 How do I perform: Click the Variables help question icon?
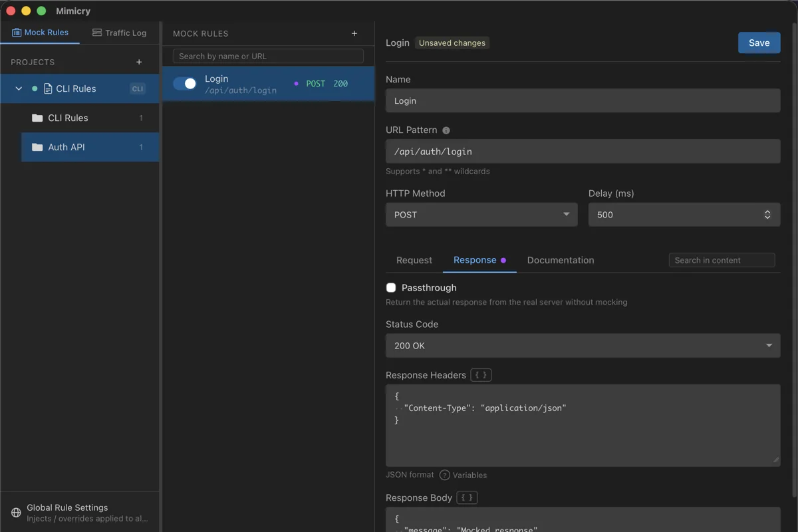(x=445, y=475)
